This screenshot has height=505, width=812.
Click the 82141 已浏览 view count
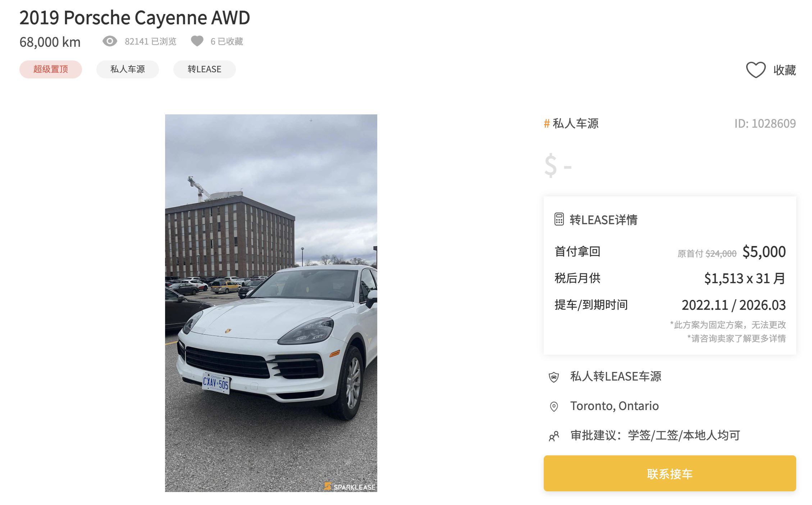coord(151,41)
